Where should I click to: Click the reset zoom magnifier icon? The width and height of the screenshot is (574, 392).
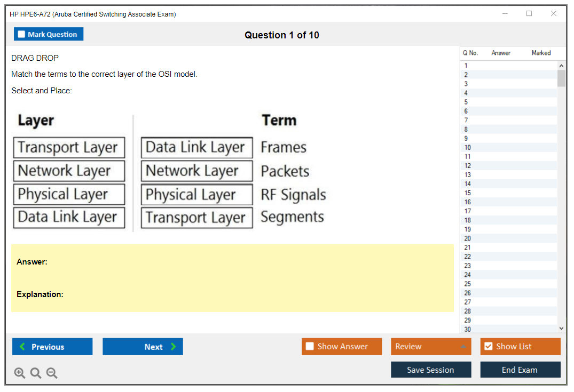[36, 373]
